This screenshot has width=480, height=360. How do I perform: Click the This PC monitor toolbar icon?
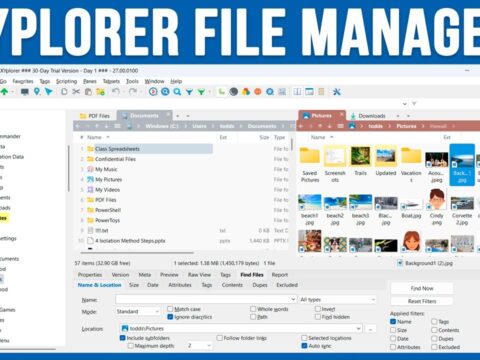(x=25, y=92)
